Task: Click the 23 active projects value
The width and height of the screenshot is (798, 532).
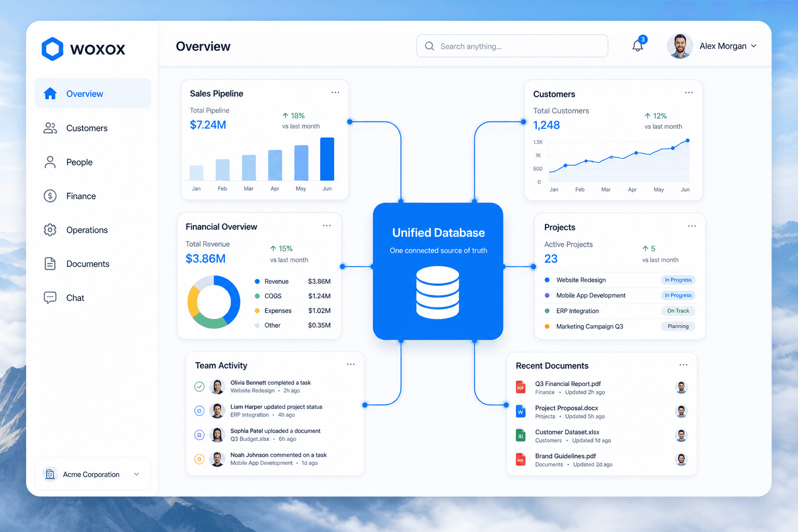Action: pos(551,259)
